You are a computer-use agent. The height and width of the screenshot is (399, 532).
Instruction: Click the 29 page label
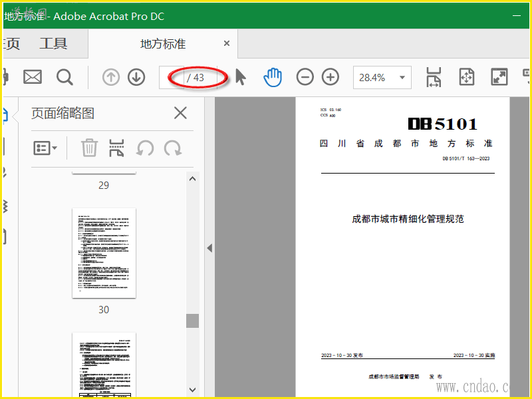click(104, 186)
